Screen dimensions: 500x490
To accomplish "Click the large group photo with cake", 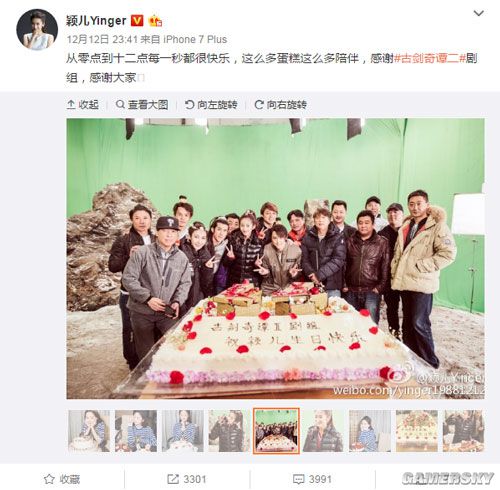I will (275, 259).
